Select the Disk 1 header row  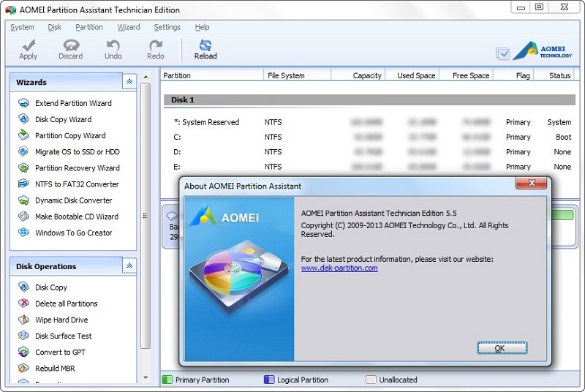point(369,99)
